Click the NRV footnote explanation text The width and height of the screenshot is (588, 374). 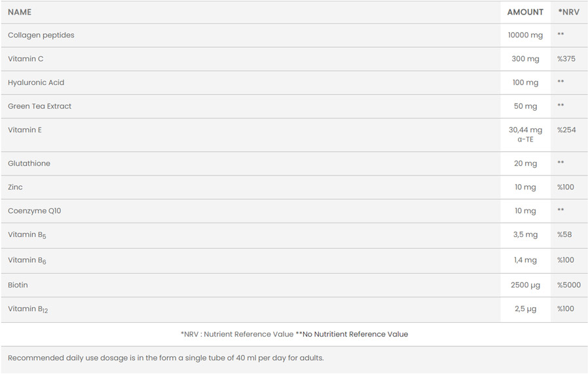click(294, 334)
